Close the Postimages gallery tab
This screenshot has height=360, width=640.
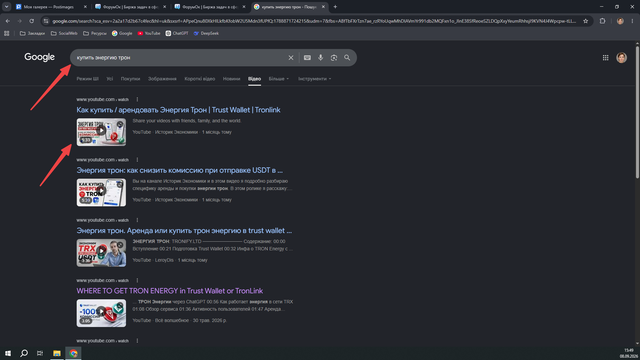[x=85, y=7]
